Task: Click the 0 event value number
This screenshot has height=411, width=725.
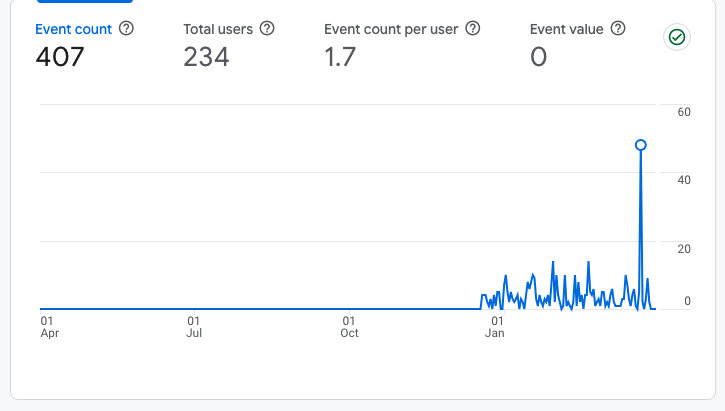Action: coord(538,57)
